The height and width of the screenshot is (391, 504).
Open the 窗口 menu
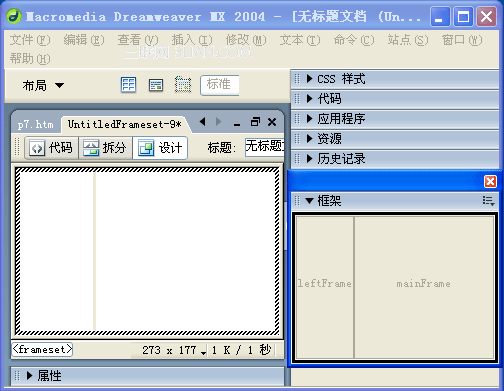pos(462,40)
